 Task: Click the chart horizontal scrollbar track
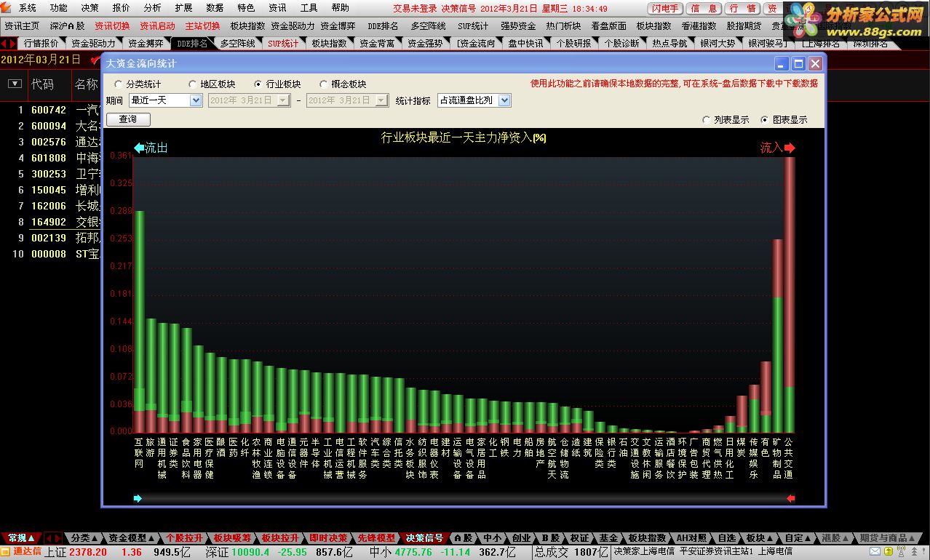[464, 498]
